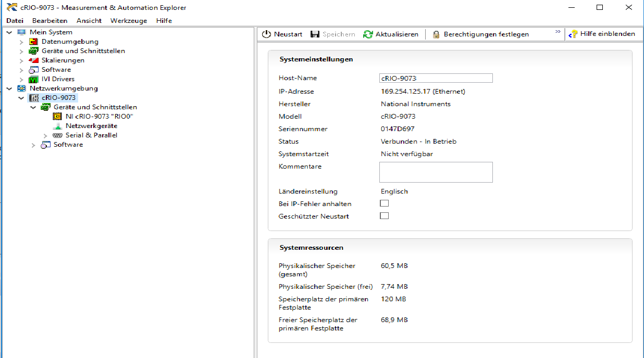Click the Netzwerkumgebung icon

(x=21, y=88)
